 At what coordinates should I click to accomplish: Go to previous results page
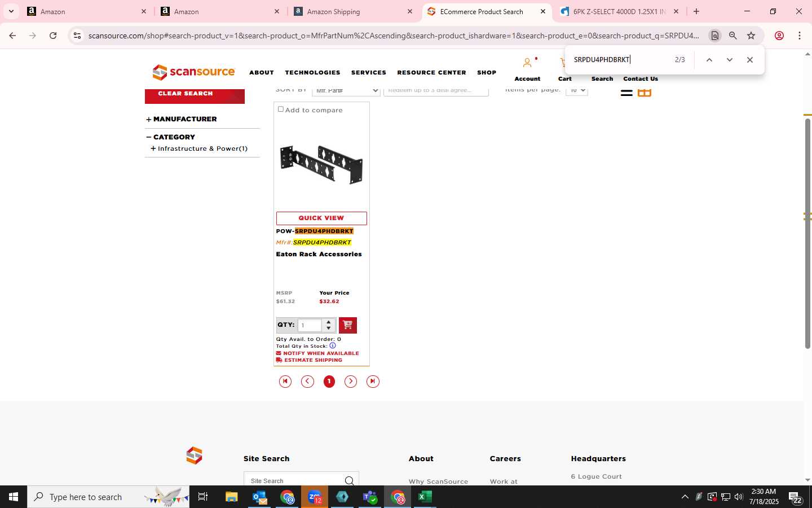tap(307, 382)
